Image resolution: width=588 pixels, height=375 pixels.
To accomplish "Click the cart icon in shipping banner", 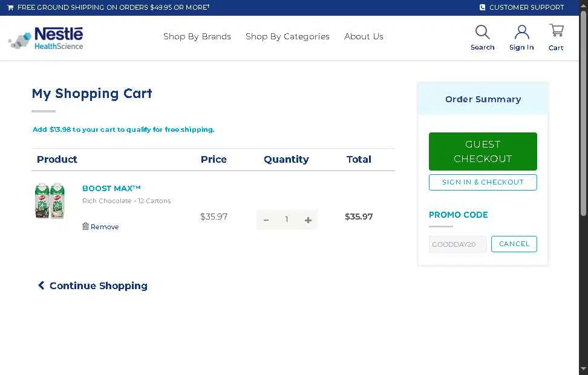I will 10,7.
